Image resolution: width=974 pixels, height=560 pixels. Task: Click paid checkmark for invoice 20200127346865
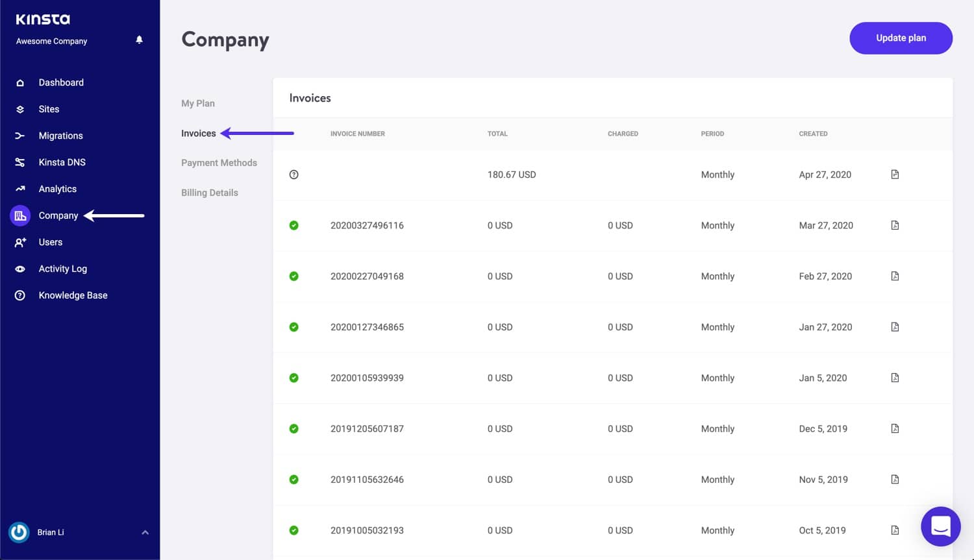pyautogui.click(x=294, y=327)
